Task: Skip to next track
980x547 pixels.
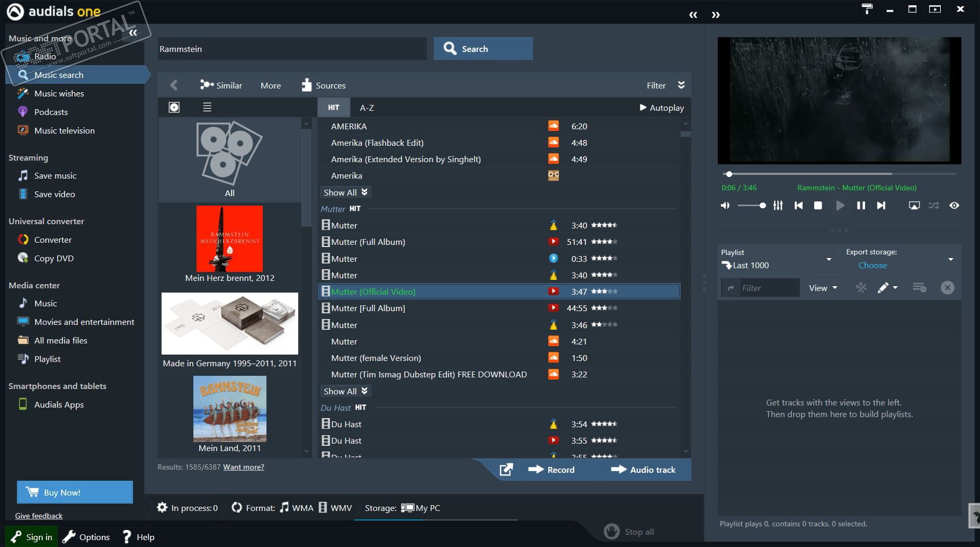Action: 881,205
